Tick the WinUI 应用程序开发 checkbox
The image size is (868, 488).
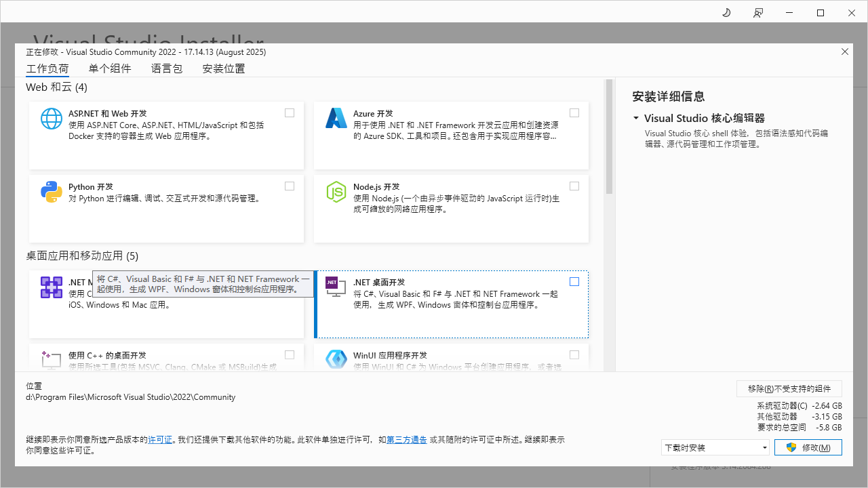[574, 354]
